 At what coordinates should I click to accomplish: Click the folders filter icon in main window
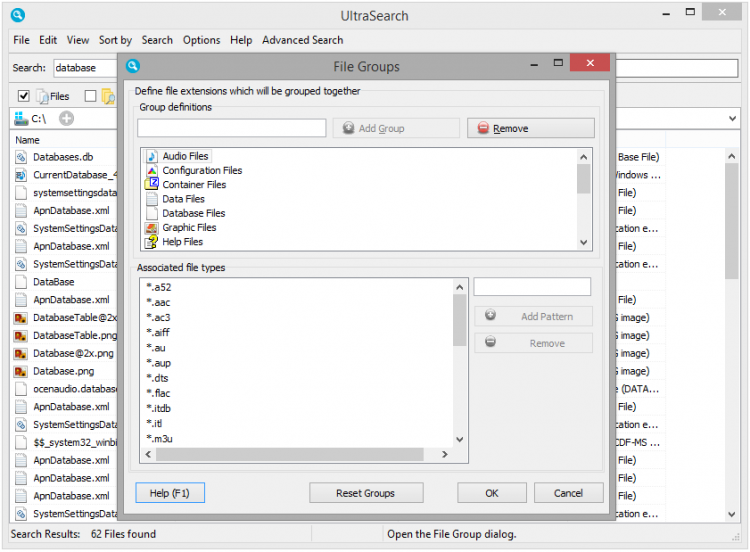[x=109, y=97]
